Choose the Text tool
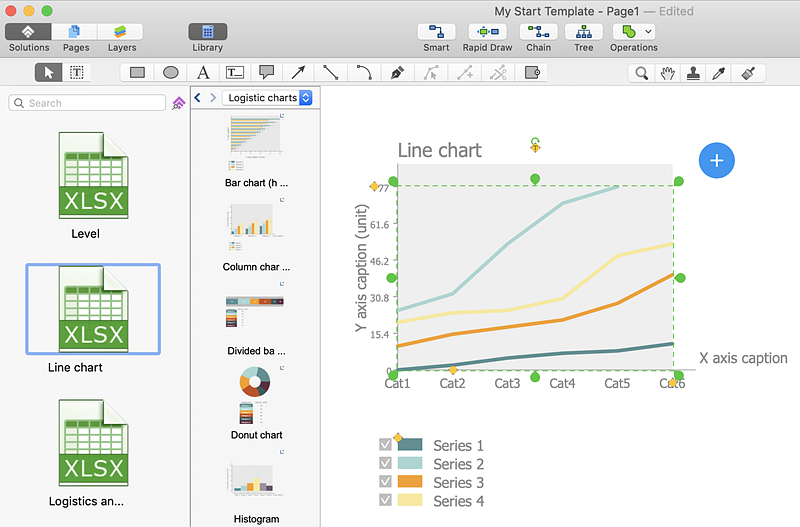The image size is (800, 527). click(x=203, y=72)
